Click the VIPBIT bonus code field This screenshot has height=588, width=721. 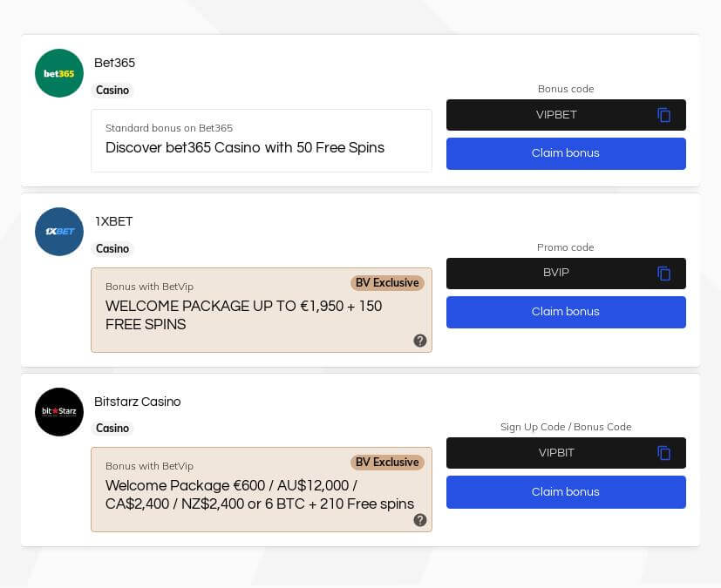pos(556,452)
